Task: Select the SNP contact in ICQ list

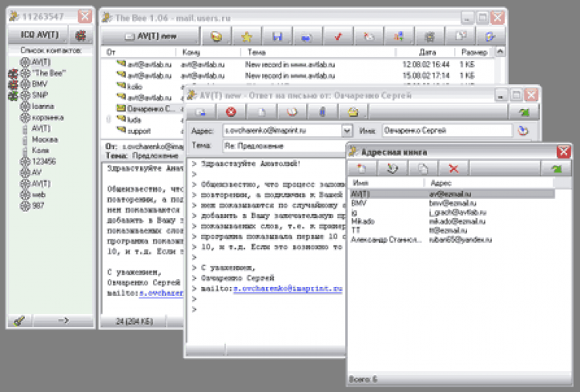Action: [x=40, y=95]
